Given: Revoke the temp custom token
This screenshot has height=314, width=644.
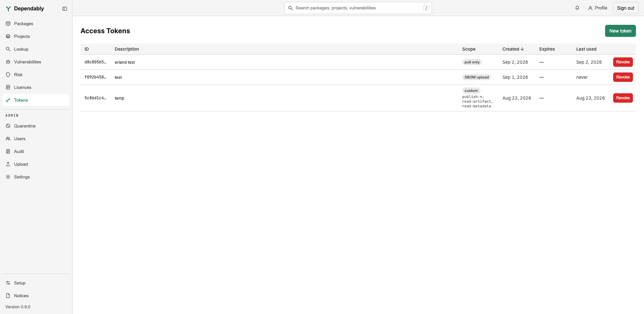Looking at the screenshot, I should [623, 98].
